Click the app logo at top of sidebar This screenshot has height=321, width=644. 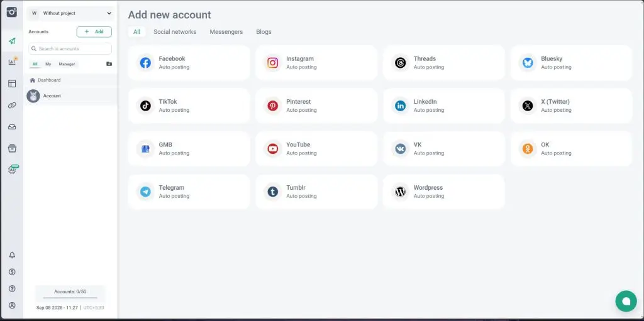tap(12, 12)
